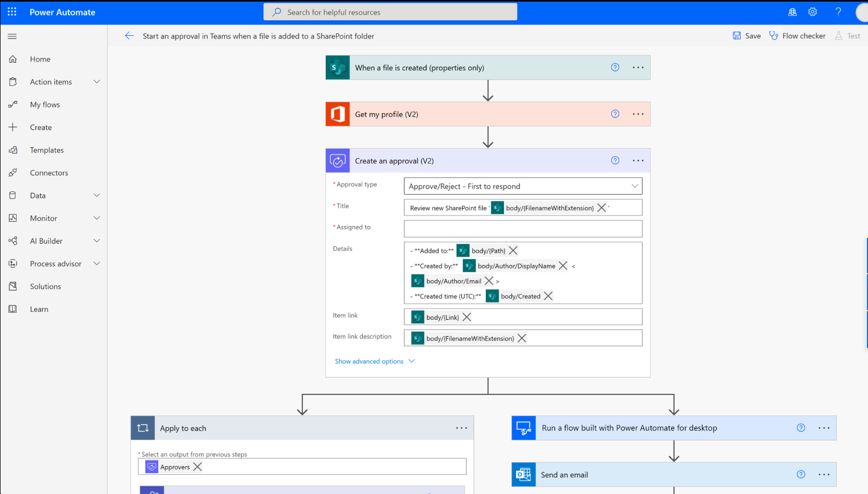Click the SharePoint icon on trigger step
Viewport: 868px width, 494px height.
338,68
